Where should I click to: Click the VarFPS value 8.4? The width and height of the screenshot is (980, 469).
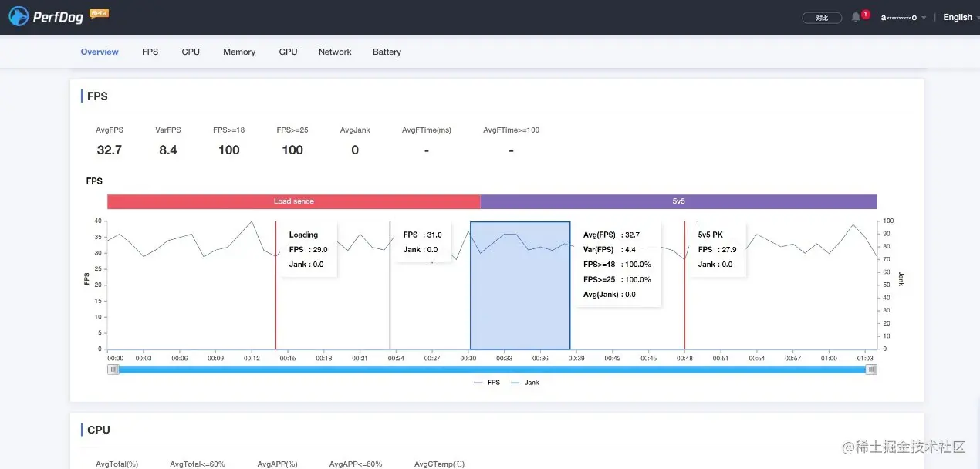click(168, 150)
